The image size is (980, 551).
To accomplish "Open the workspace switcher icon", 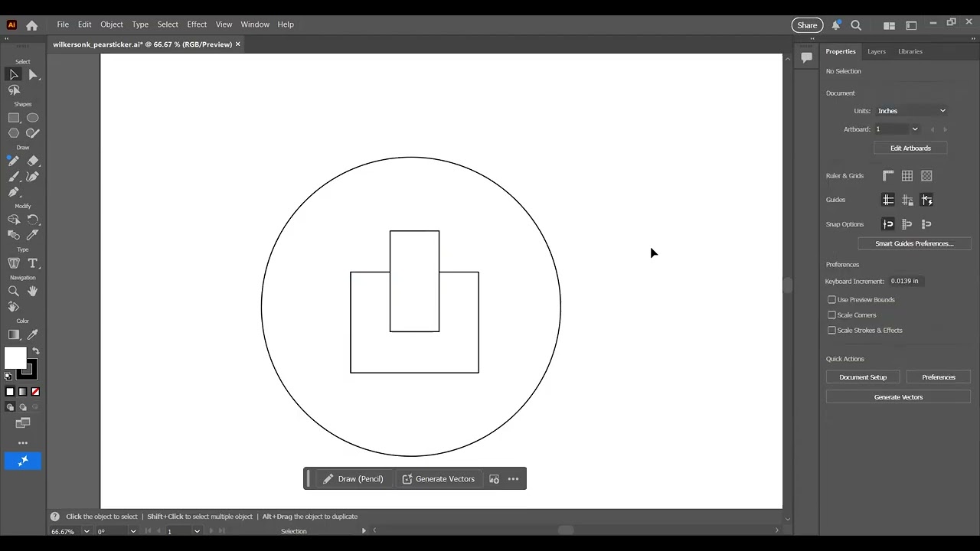I will pos(911,25).
